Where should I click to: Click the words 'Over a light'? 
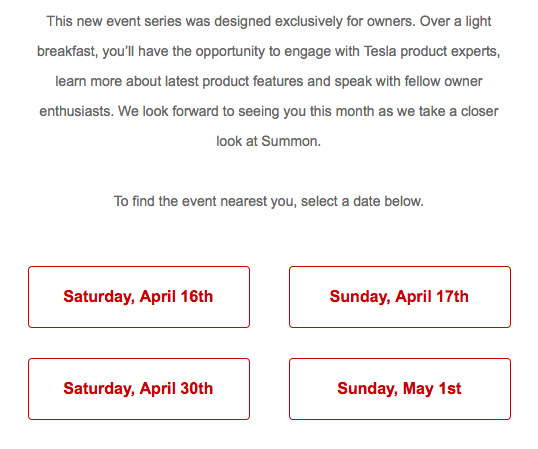pos(456,21)
